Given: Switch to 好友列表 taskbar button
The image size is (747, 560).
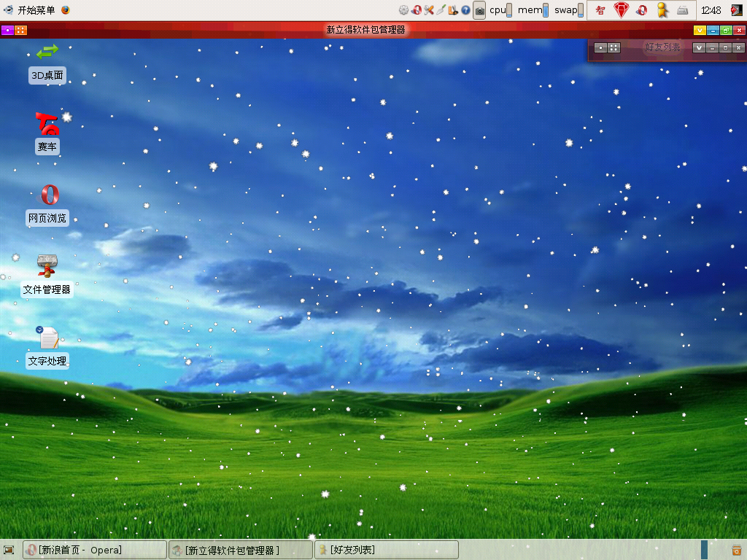Looking at the screenshot, I should click(387, 550).
